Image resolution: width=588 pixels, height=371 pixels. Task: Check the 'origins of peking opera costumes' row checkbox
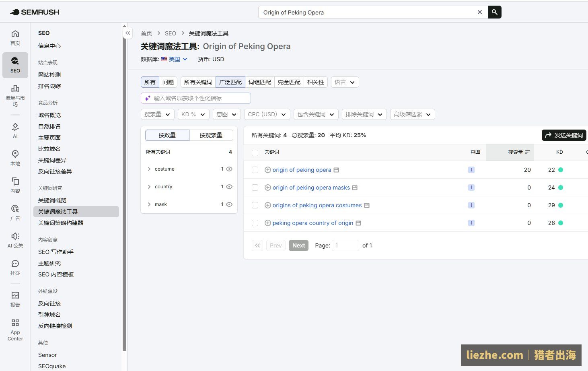click(255, 205)
